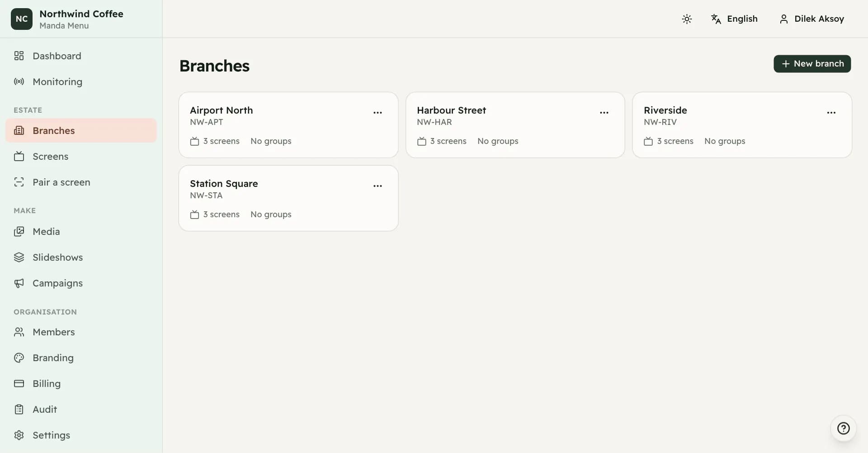Click the Billing card icon
This screenshot has height=453, width=868.
point(19,384)
